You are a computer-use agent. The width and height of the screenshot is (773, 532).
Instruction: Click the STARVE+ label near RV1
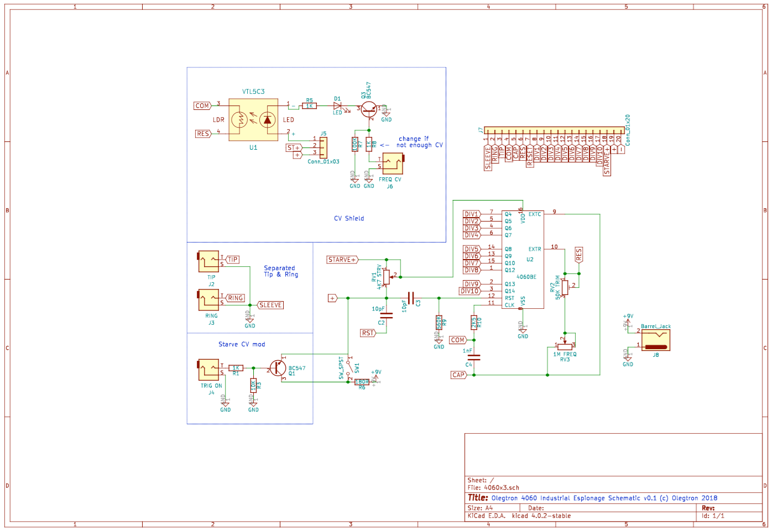(x=343, y=260)
